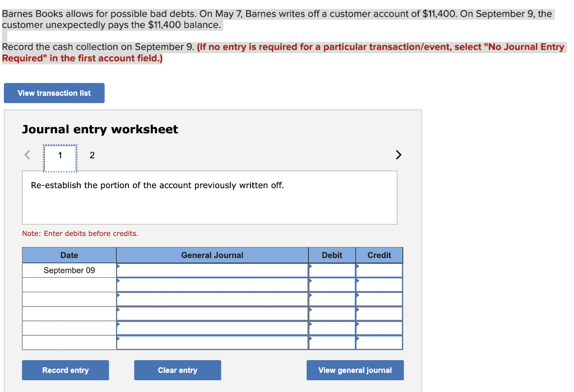Click the Journal entry worksheet heading

(100, 129)
